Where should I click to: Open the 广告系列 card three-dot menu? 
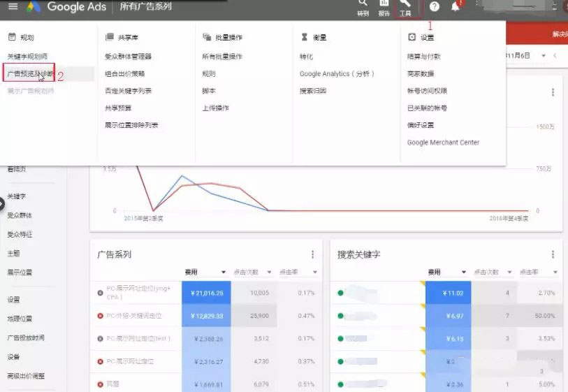click(312, 254)
